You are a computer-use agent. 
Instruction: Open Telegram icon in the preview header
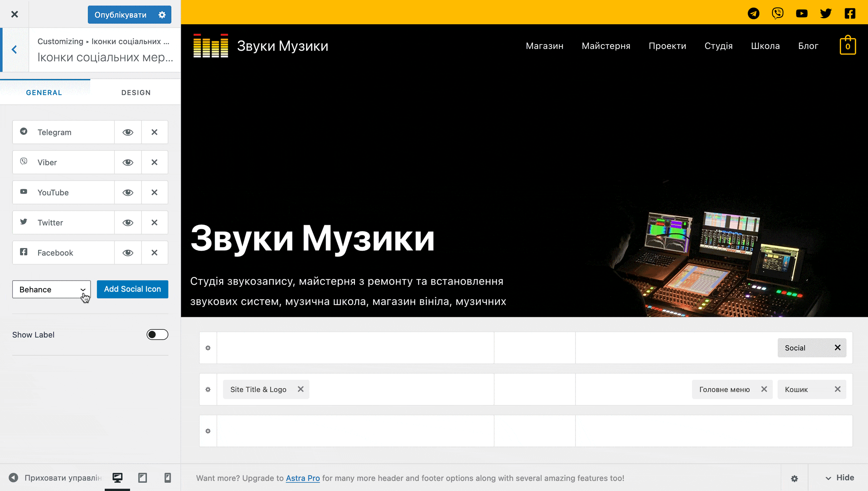pyautogui.click(x=753, y=13)
